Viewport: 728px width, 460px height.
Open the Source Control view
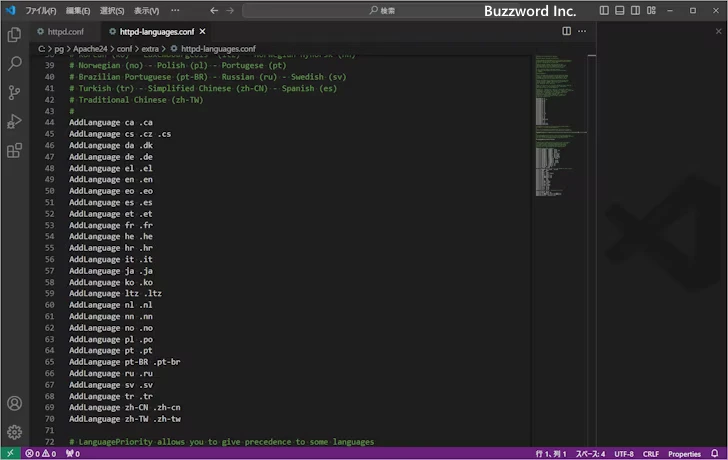14,92
